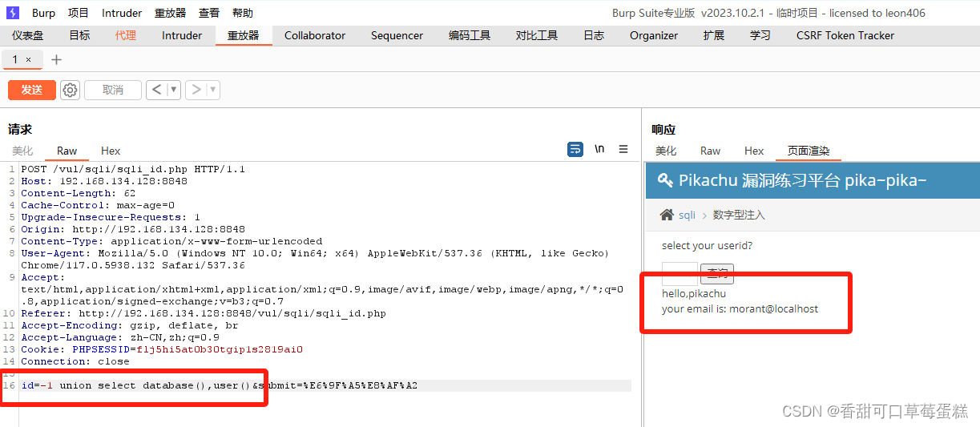Switch to the 对比工具 tab

pos(537,35)
